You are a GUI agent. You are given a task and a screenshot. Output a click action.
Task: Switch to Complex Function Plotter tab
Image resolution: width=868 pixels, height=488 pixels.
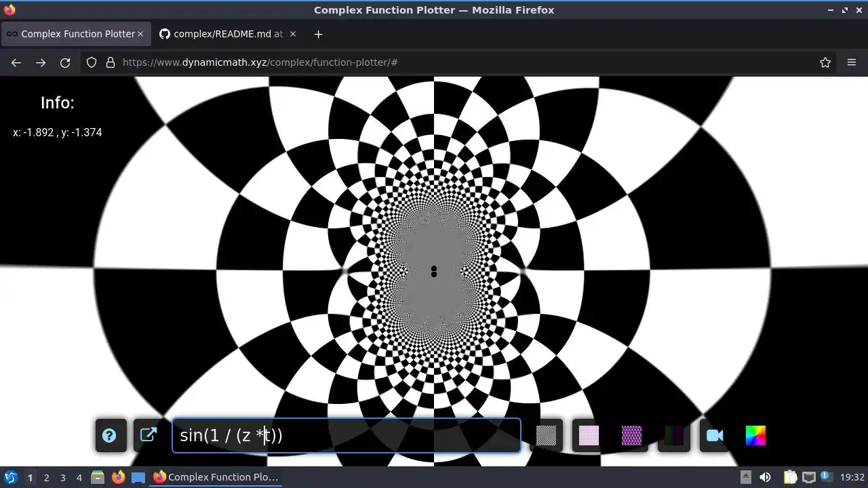point(76,34)
